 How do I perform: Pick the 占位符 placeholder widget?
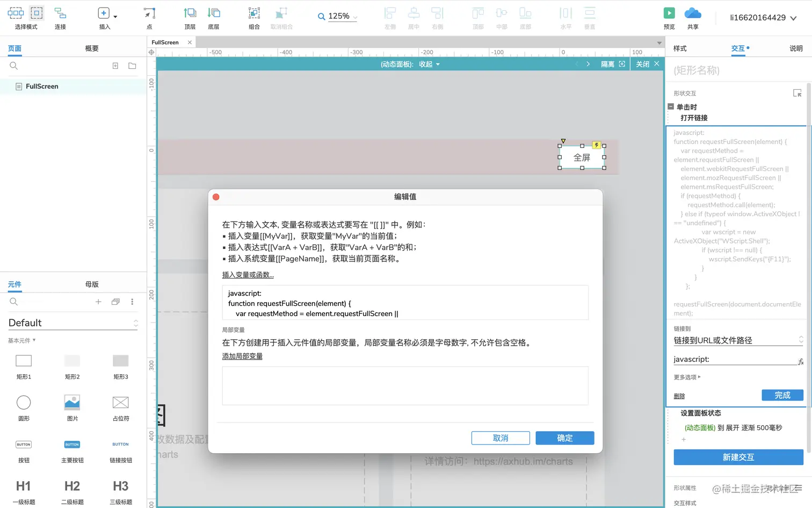click(x=120, y=409)
